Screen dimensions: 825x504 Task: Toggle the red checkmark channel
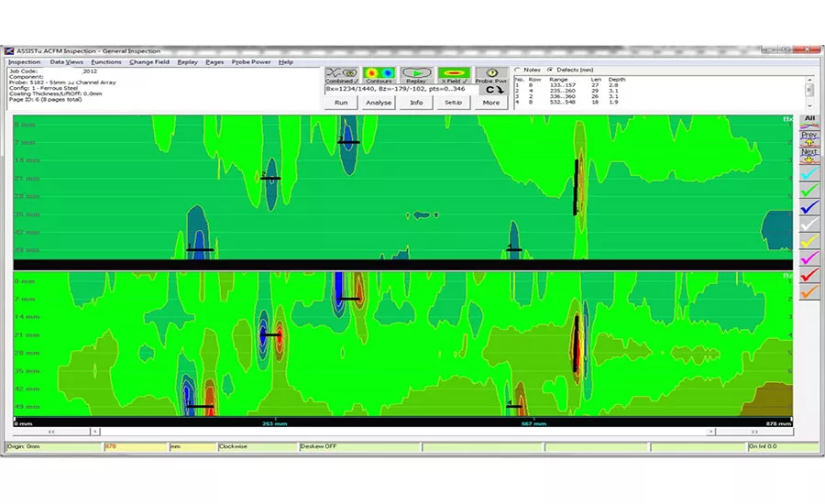(809, 275)
